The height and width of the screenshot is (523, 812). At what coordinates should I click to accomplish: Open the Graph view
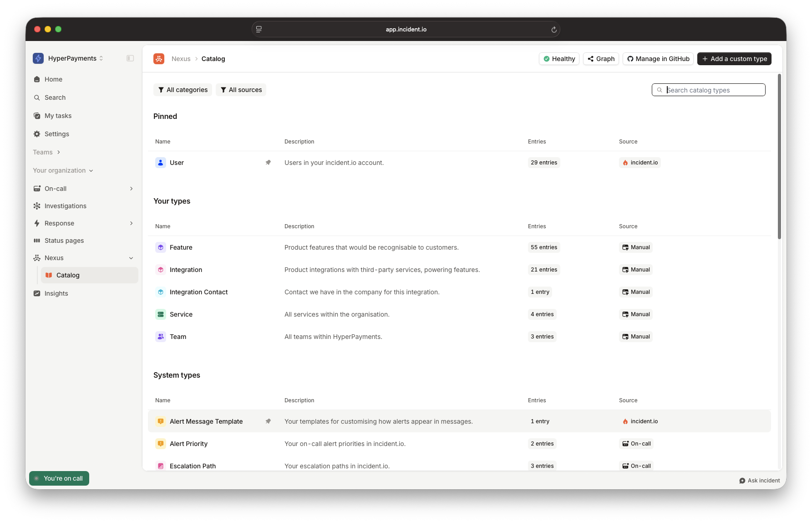click(601, 59)
